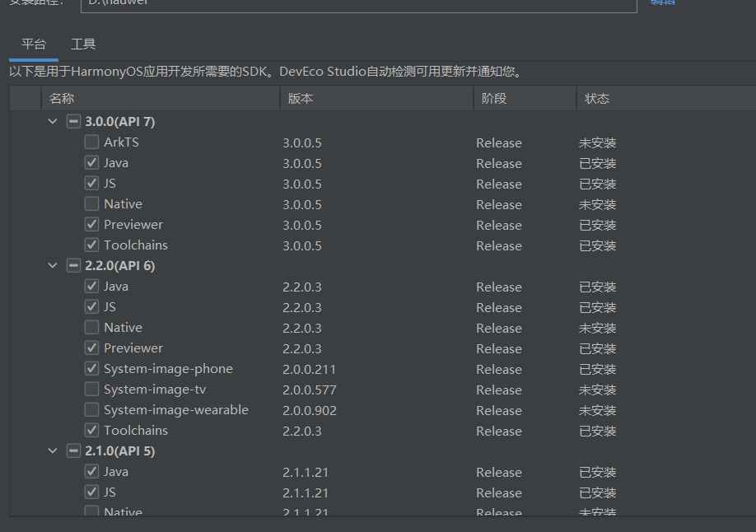Viewport: 756px width, 532px height.
Task: Click 已安装 status in System-image-phone row
Action: (x=598, y=370)
